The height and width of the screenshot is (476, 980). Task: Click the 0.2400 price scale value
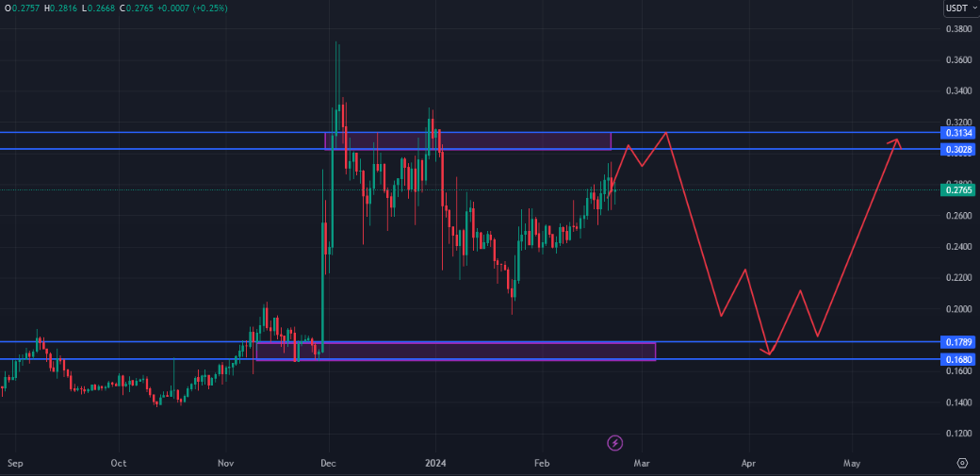point(958,247)
